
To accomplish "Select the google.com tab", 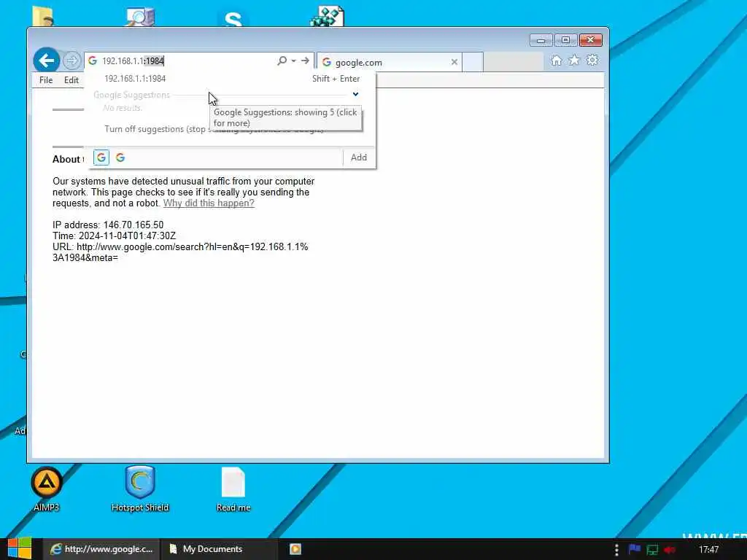I will (388, 63).
